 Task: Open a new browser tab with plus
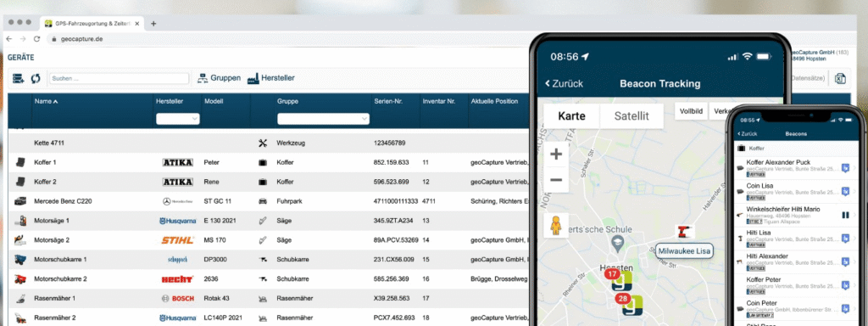click(153, 23)
